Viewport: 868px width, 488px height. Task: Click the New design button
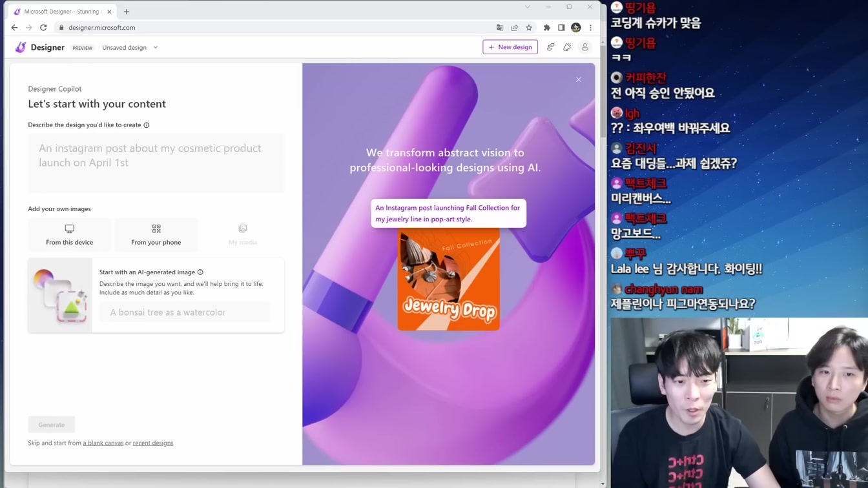point(510,47)
